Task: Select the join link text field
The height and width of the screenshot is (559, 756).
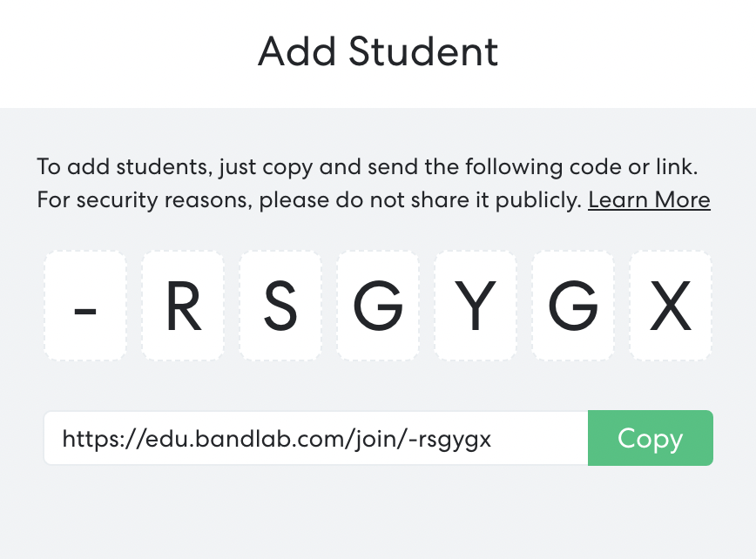Action: pos(316,438)
